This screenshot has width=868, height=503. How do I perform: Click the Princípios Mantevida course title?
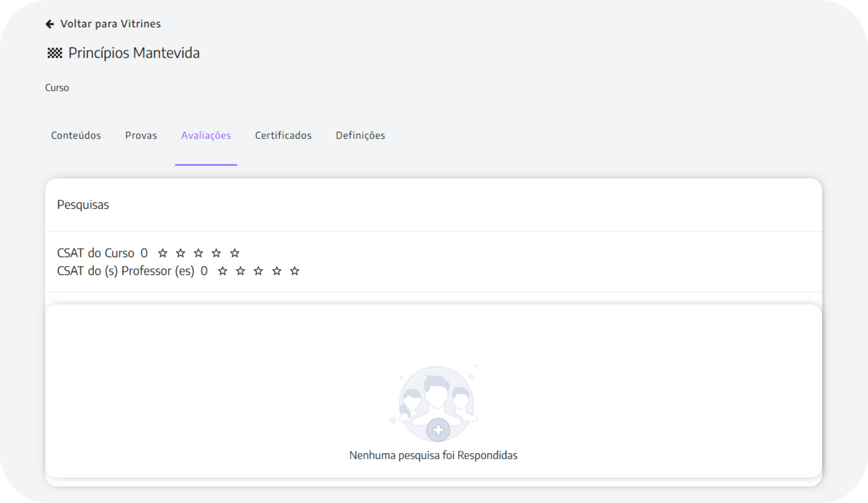[x=134, y=53]
